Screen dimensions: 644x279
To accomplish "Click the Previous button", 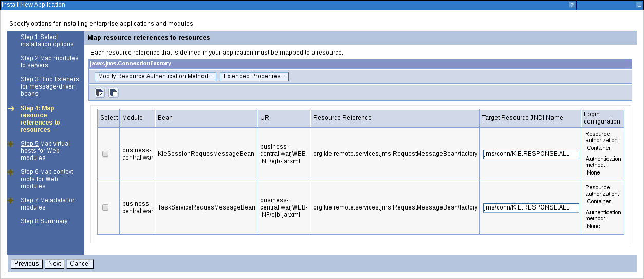I will 27,264.
